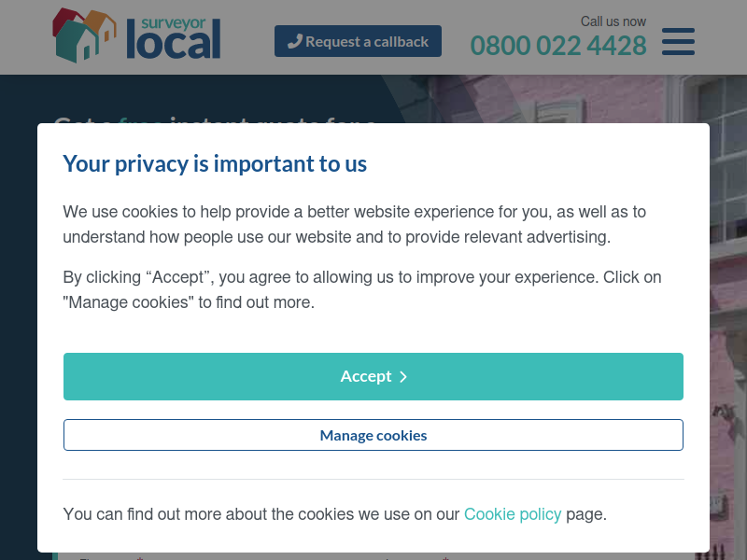Viewport: 747px width, 560px height.
Task: Follow the Cookie policy link
Action: [x=513, y=514]
